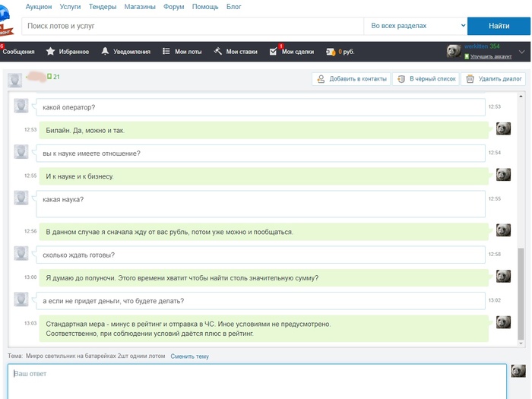Click the wallet balance icon
This screenshot has width=532, height=399.
tap(331, 52)
